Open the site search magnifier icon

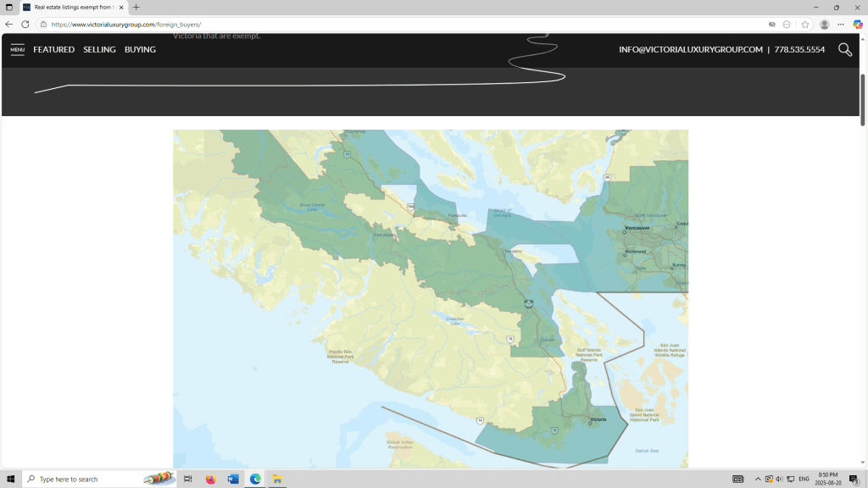[x=844, y=50]
